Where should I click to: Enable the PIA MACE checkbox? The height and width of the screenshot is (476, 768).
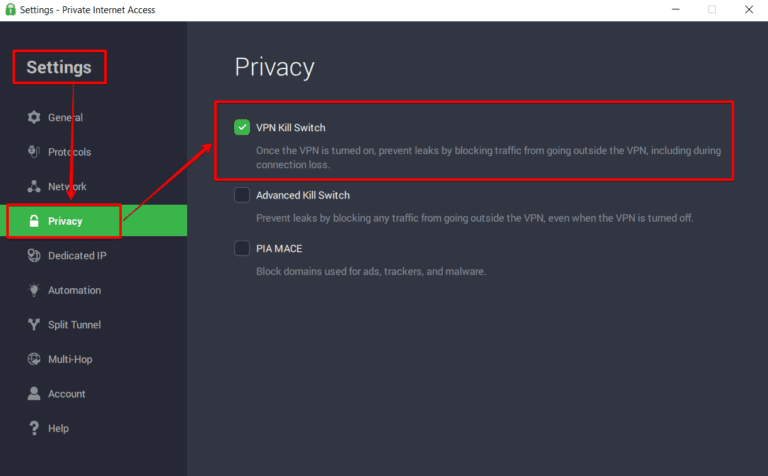[242, 248]
